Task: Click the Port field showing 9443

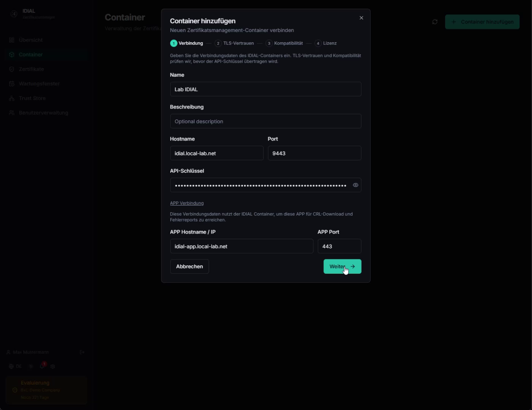Action: point(315,153)
